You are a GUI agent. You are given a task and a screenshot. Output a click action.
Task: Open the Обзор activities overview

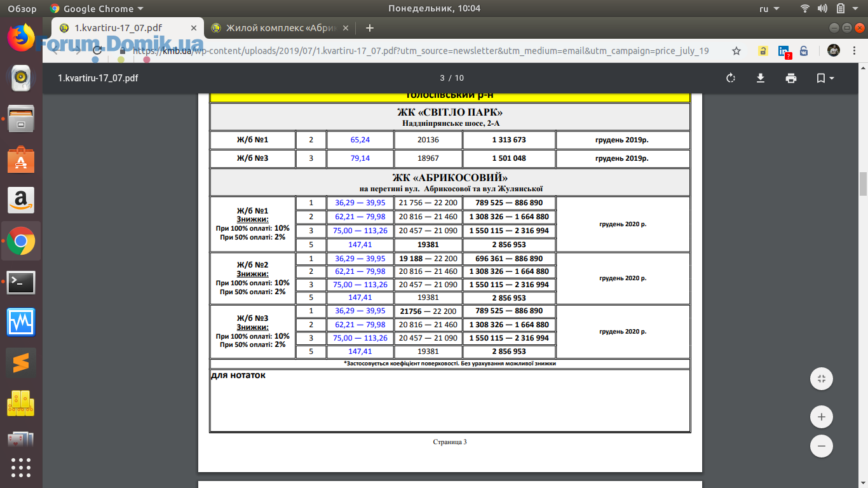click(22, 8)
